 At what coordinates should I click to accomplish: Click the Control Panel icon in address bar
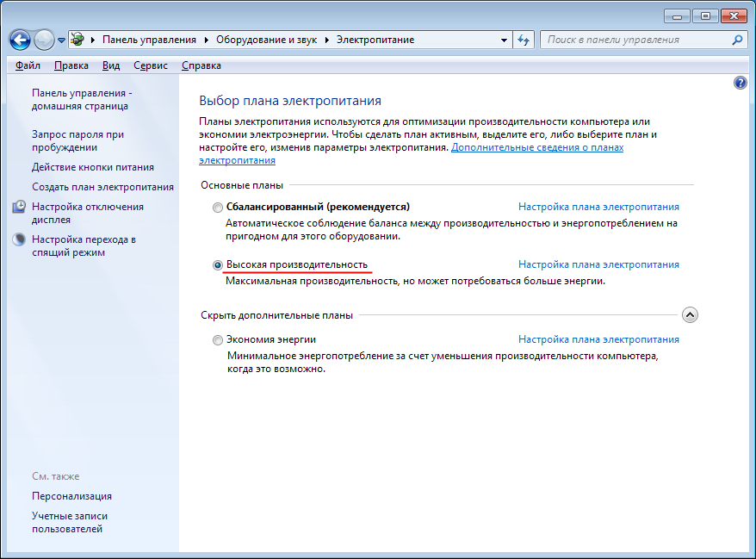77,40
